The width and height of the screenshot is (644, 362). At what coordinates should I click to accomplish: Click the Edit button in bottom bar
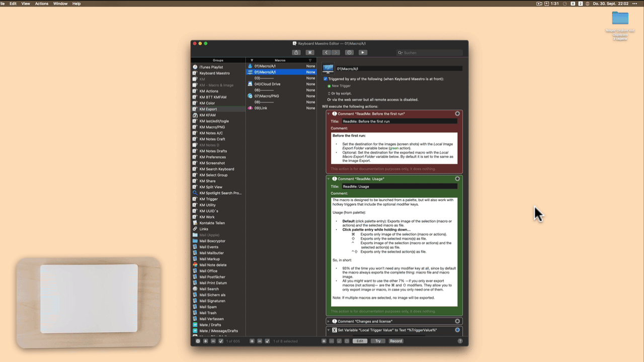(x=359, y=341)
